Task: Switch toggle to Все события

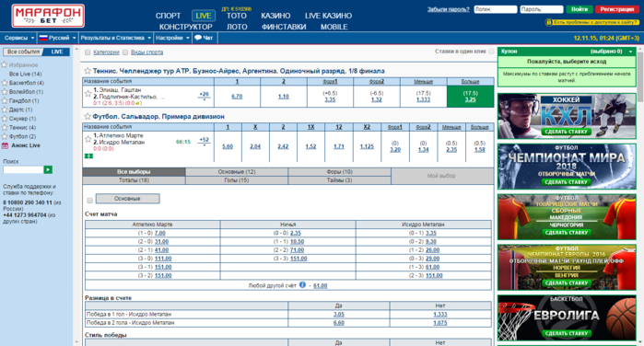Action: pos(23,52)
